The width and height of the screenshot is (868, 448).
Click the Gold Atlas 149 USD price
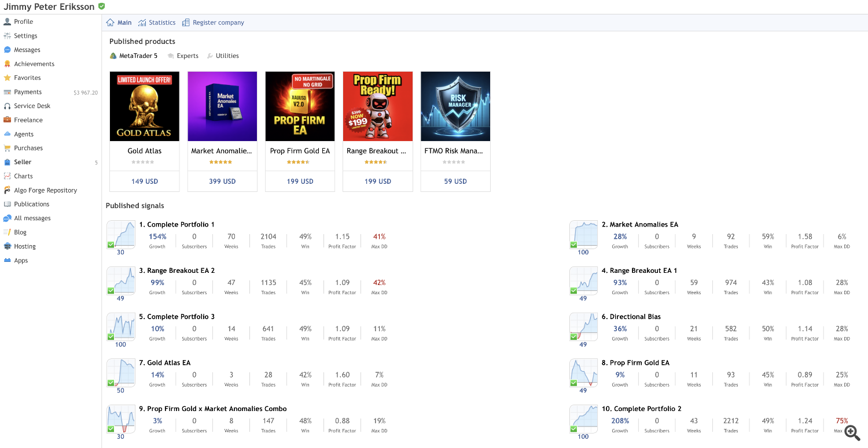pos(145,182)
